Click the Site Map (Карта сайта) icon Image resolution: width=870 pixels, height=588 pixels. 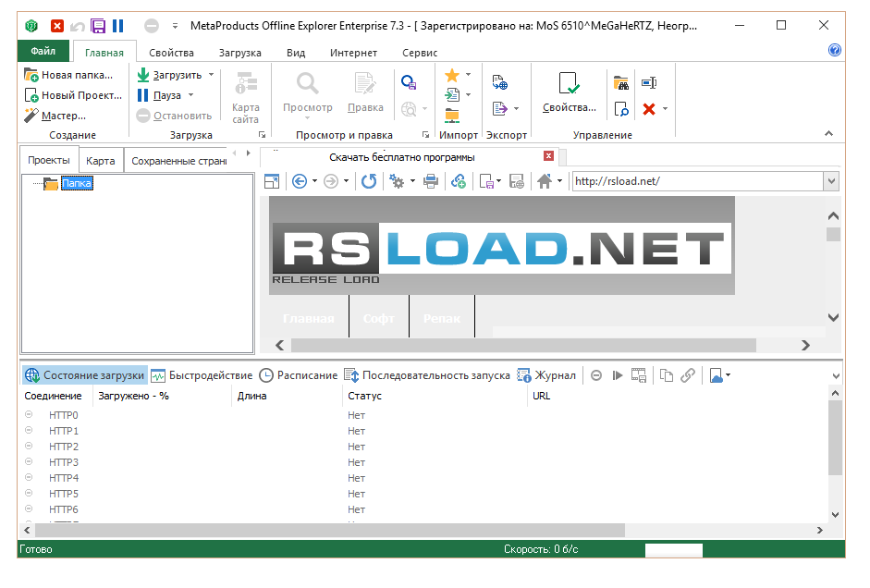tap(246, 83)
